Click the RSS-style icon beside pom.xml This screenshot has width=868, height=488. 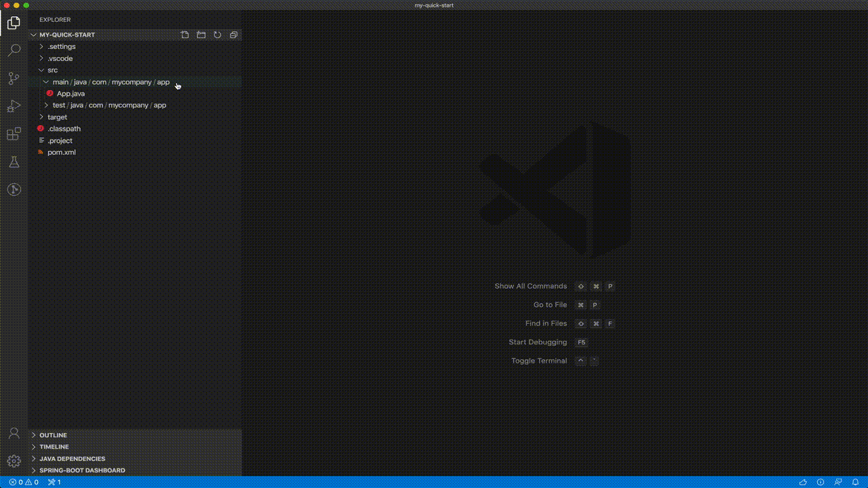41,152
